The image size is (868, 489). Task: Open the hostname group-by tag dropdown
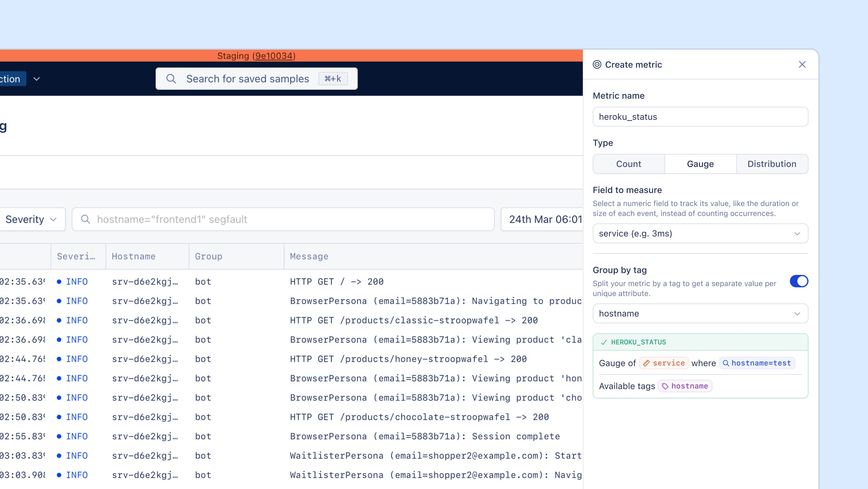click(700, 313)
